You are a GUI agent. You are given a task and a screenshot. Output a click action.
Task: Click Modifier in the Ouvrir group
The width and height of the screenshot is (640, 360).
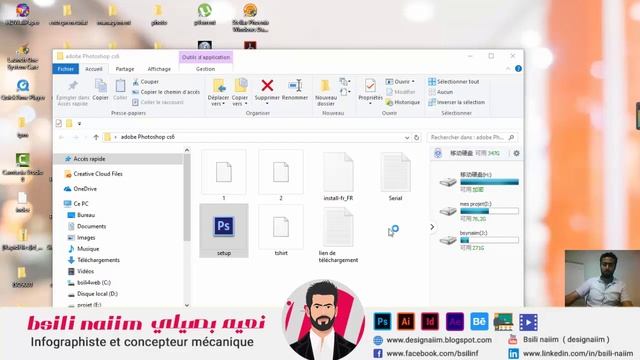coord(400,92)
